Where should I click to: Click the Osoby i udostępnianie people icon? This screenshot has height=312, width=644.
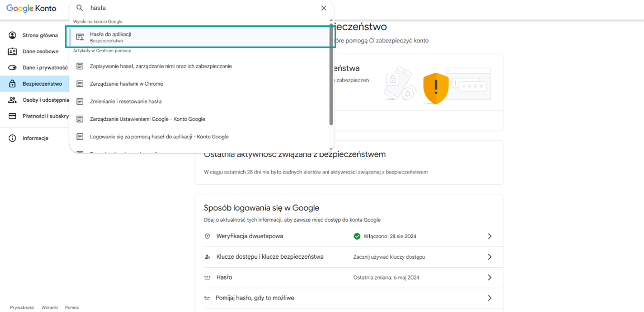pos(13,100)
